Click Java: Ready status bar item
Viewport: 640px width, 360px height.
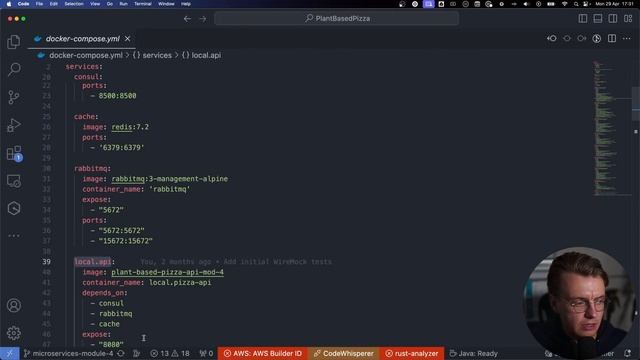pos(473,353)
